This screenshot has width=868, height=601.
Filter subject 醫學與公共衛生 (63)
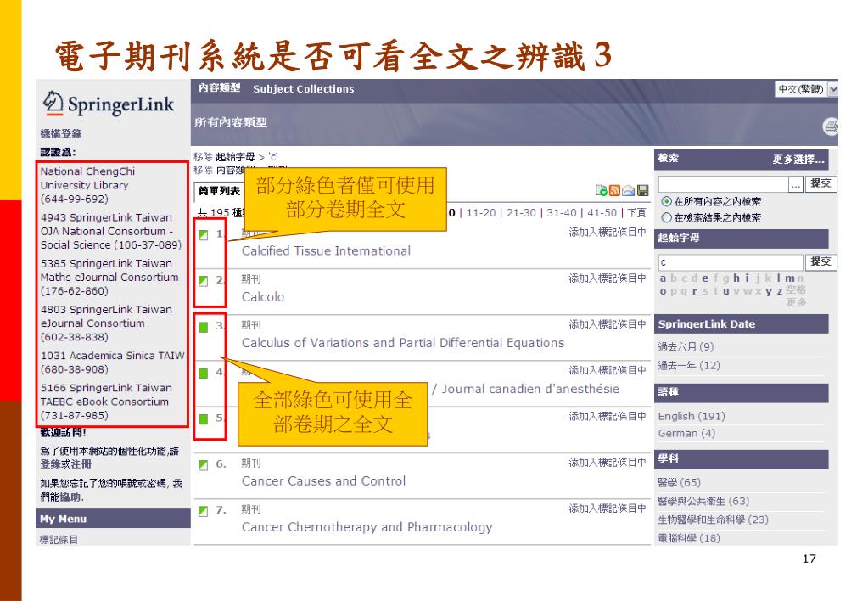pyautogui.click(x=703, y=502)
